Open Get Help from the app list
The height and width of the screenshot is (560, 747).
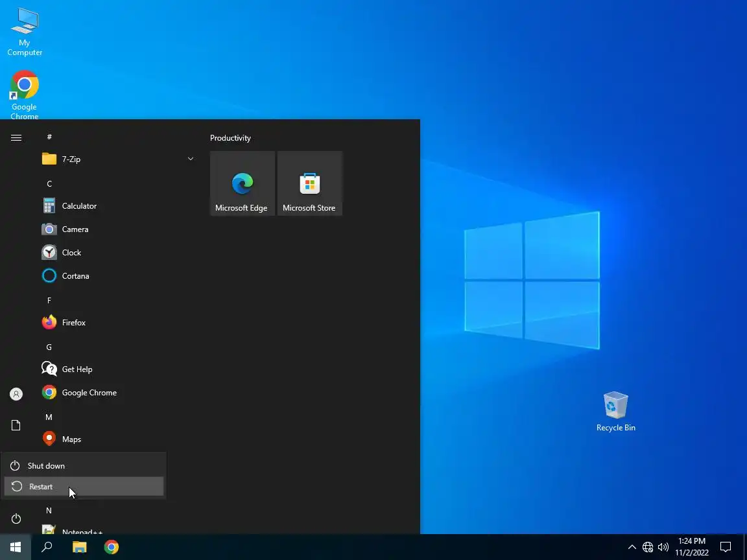(119, 369)
